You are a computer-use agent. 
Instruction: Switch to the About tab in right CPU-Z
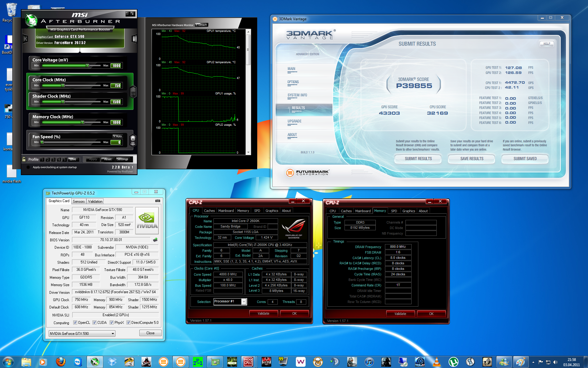(423, 211)
